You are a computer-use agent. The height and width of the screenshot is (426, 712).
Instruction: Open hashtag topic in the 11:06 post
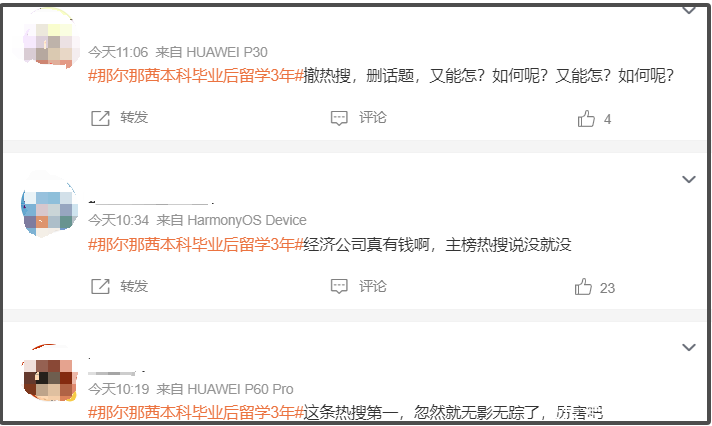(196, 75)
